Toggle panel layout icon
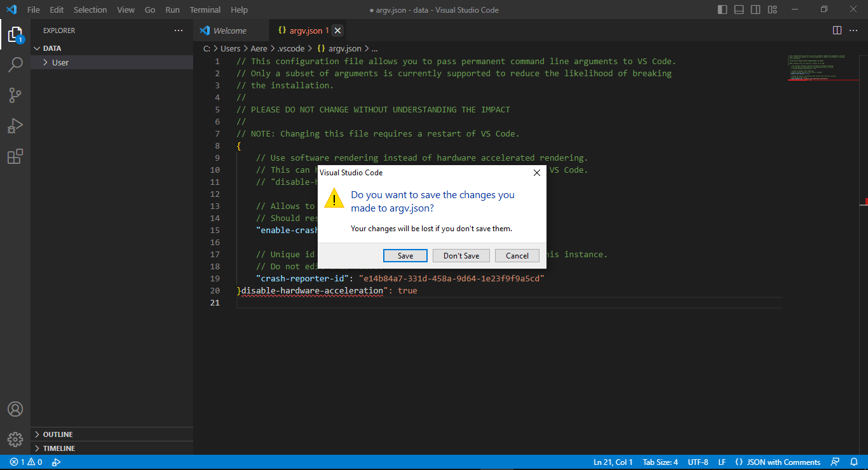 (x=739, y=10)
